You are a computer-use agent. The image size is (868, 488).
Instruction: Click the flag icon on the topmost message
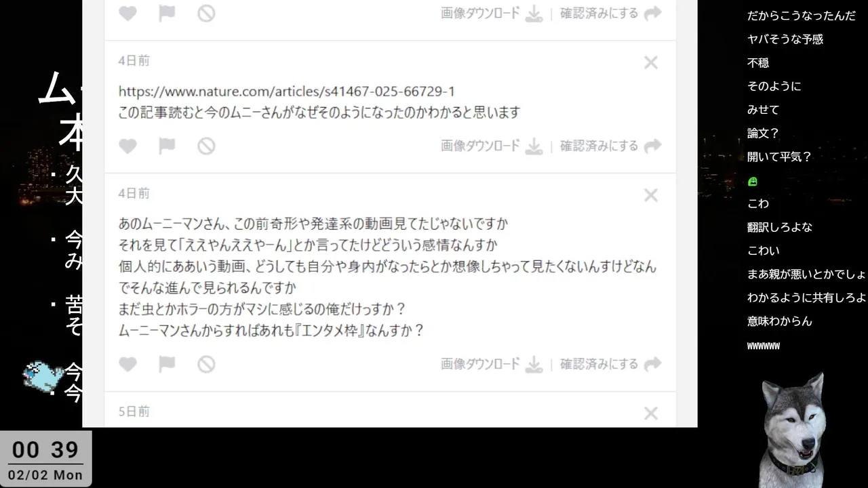tap(167, 14)
